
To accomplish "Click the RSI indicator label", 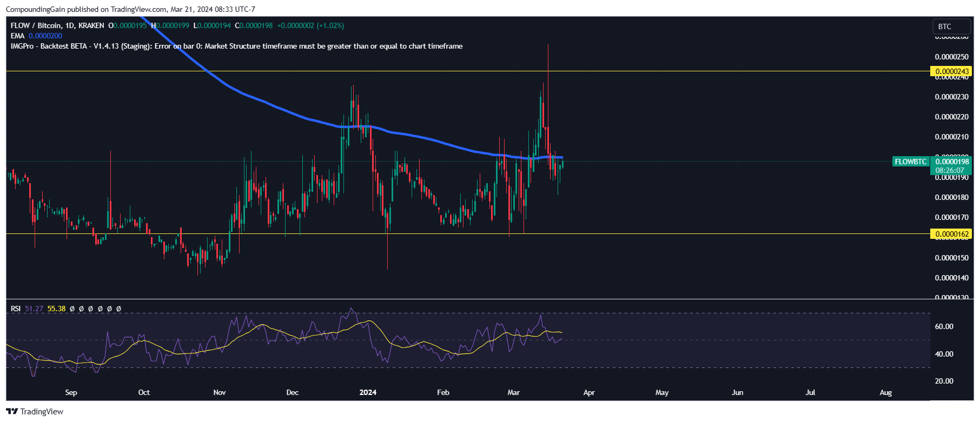I will pyautogui.click(x=16, y=309).
